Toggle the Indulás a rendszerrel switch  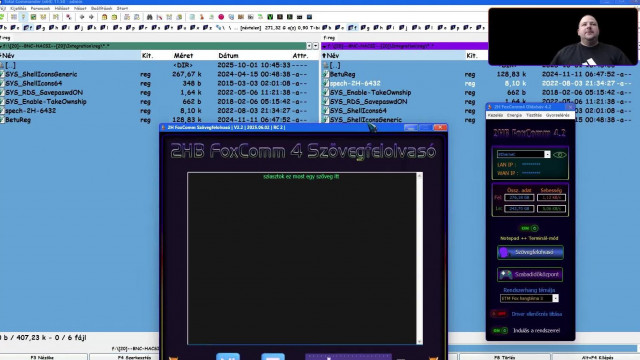click(x=500, y=331)
